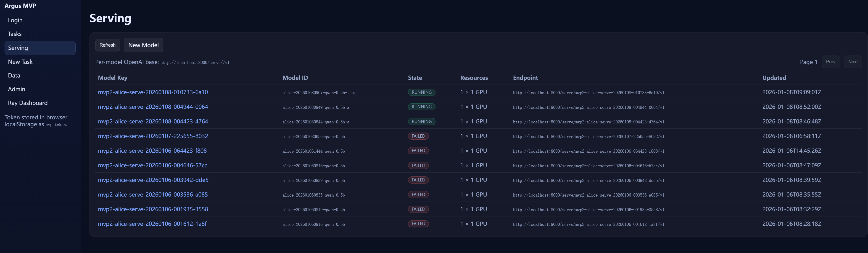
Task: Click the Refresh button
Action: (x=107, y=45)
